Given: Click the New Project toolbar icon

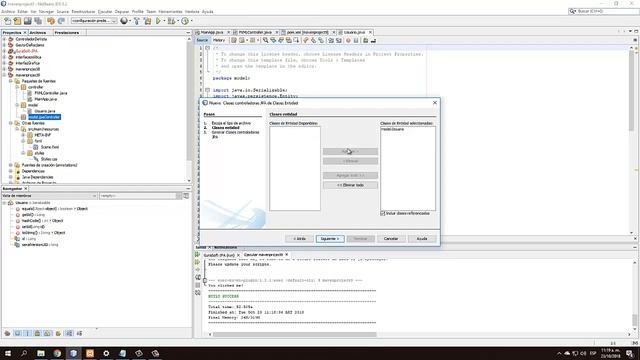Looking at the screenshot, I should point(18,21).
